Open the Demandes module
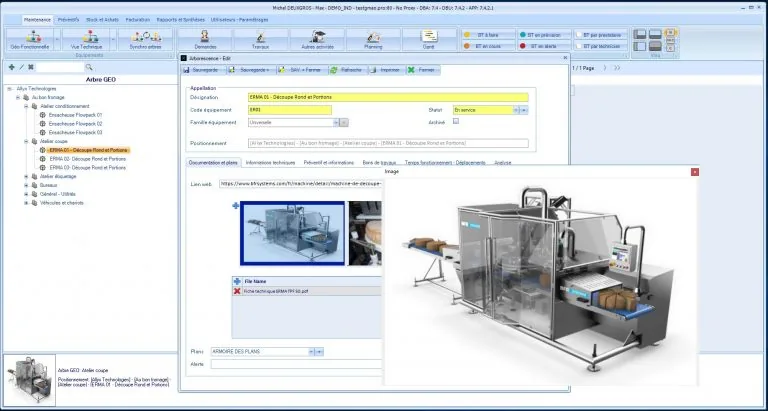 [205, 39]
